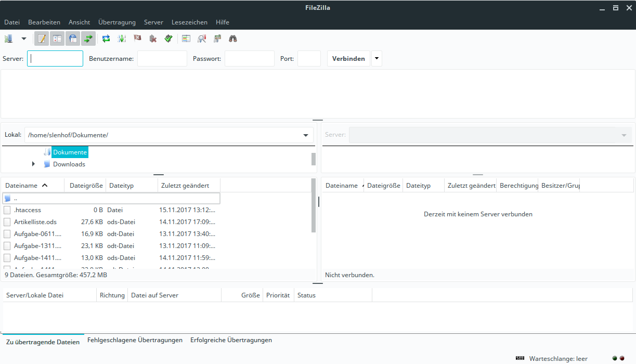Cancel the current operation via toolbar

click(137, 38)
